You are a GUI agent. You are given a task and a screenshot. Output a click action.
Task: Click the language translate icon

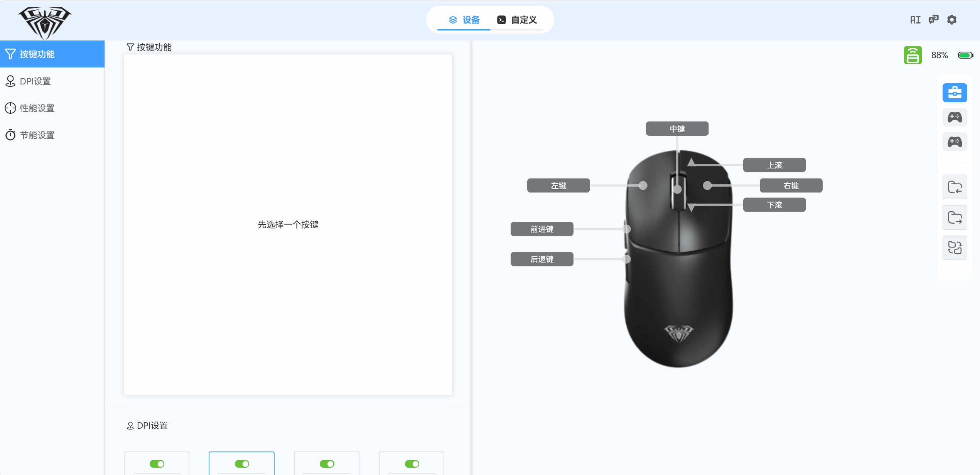[x=933, y=20]
